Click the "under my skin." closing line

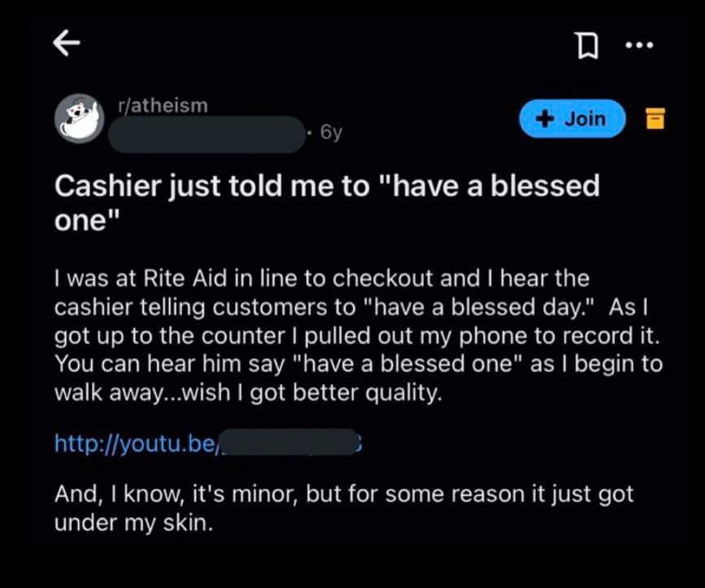click(133, 522)
